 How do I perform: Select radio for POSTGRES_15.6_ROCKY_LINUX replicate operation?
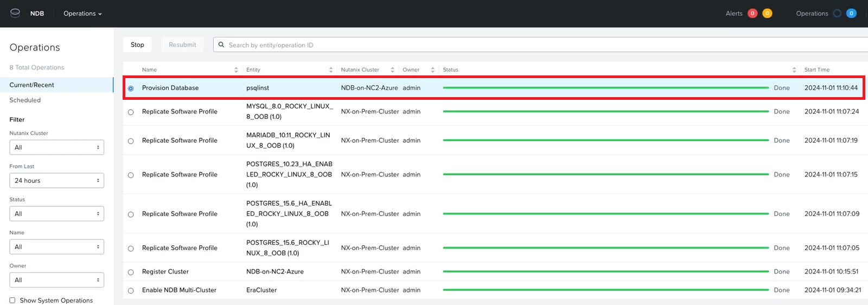(x=131, y=249)
